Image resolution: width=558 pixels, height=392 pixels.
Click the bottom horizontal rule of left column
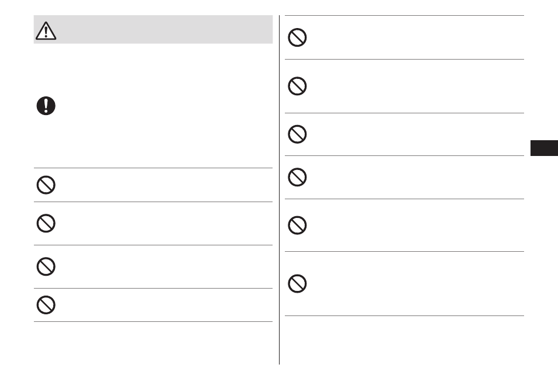[153, 322]
